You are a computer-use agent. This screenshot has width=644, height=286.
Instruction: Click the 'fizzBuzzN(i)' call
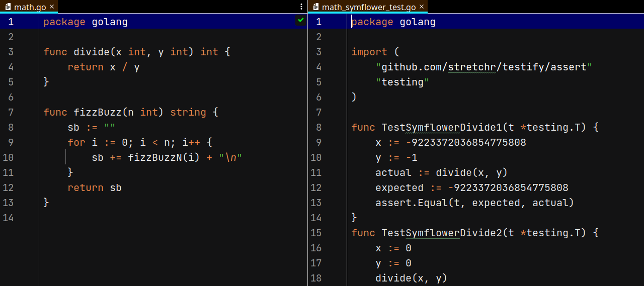click(164, 157)
